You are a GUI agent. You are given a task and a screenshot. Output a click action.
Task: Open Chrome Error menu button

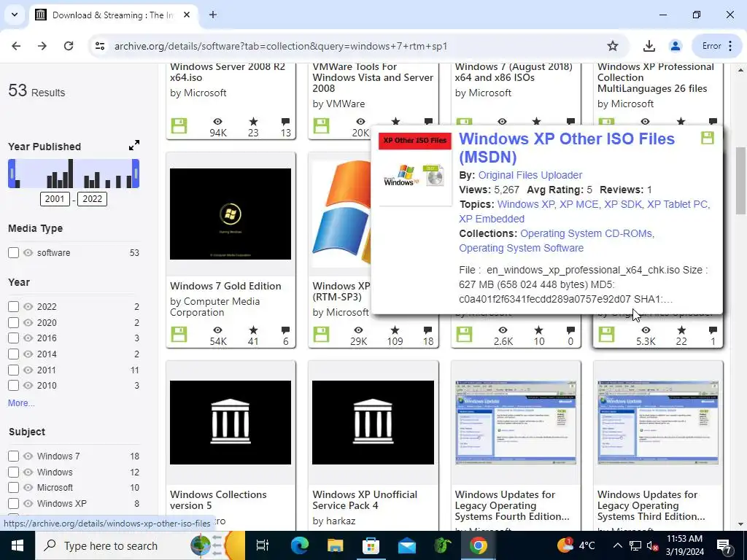tap(717, 46)
